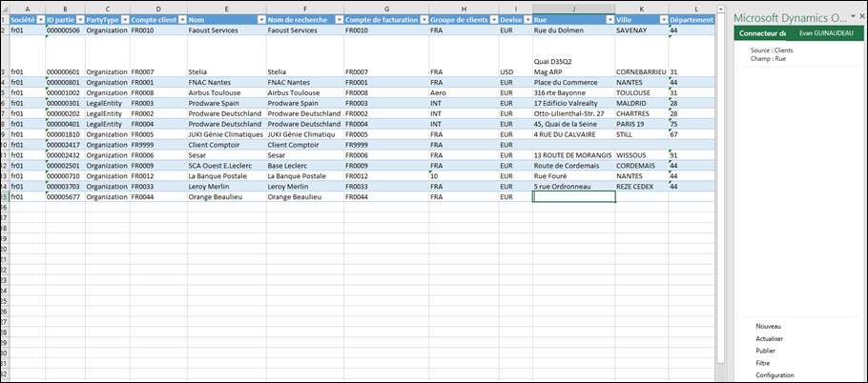This screenshot has height=383, width=868.
Task: Select the Orange Beaulieu Nom cell
Action: [x=227, y=197]
